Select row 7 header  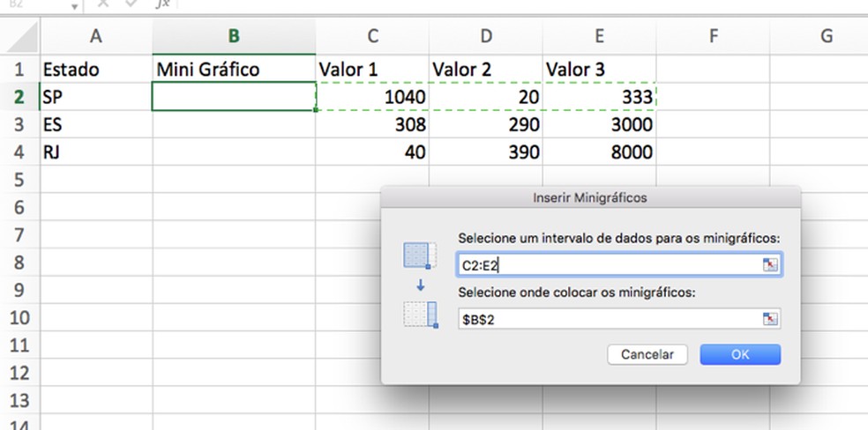tap(20, 235)
